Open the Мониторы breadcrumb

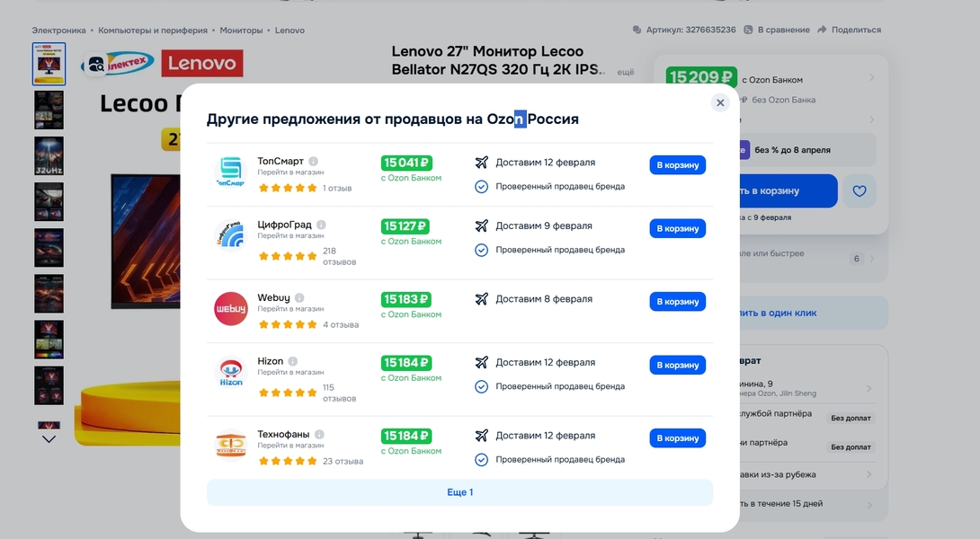coord(241,30)
